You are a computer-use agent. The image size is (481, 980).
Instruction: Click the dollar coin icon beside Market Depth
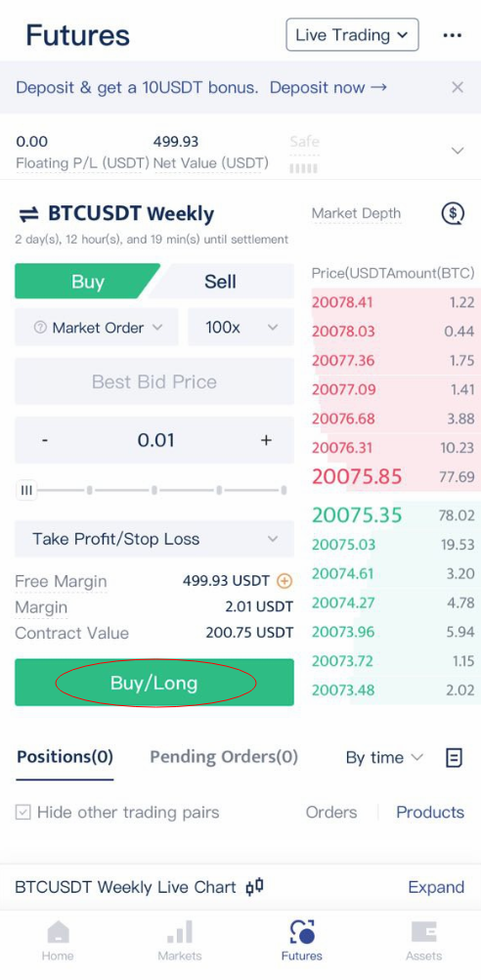(453, 214)
